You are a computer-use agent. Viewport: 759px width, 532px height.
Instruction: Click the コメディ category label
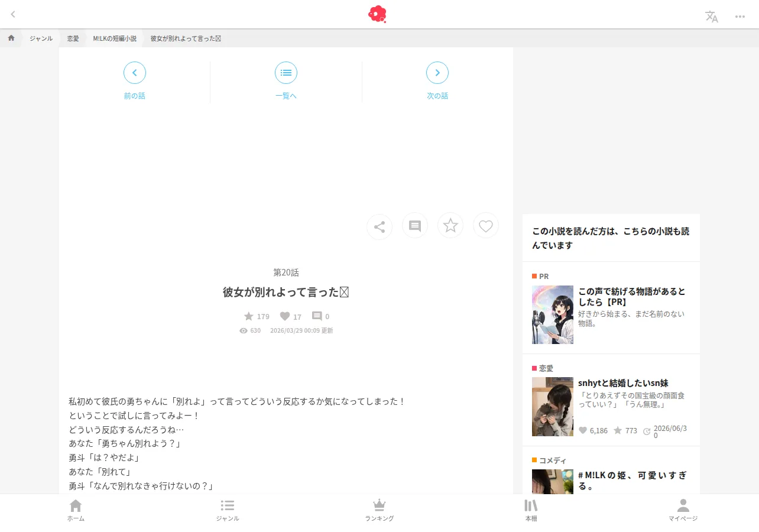pos(549,460)
